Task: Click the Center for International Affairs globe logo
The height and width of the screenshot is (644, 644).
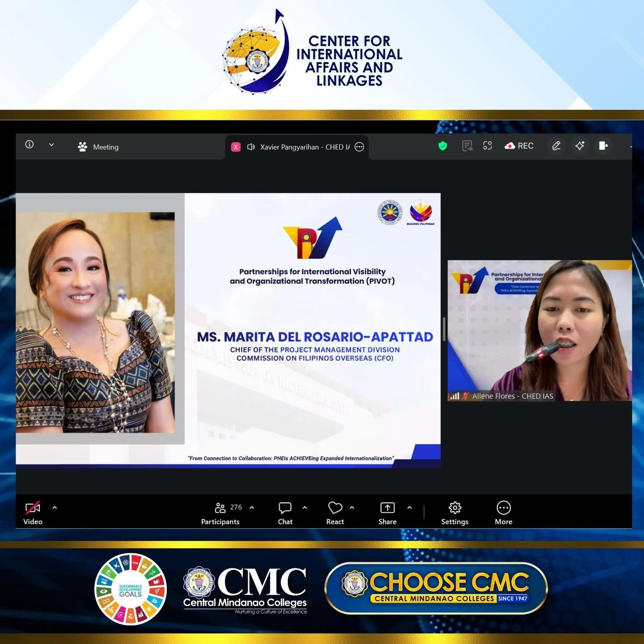Action: coord(256,52)
